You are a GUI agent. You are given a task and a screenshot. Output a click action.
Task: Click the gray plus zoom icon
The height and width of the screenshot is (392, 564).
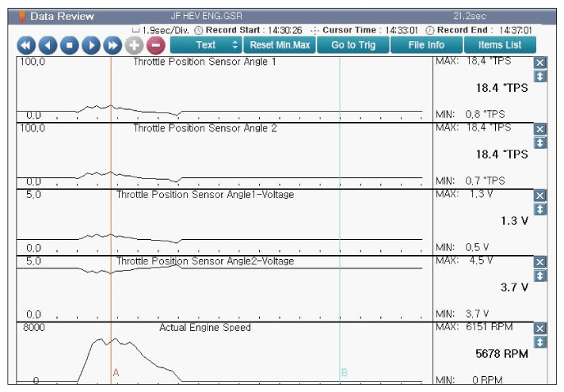134,45
